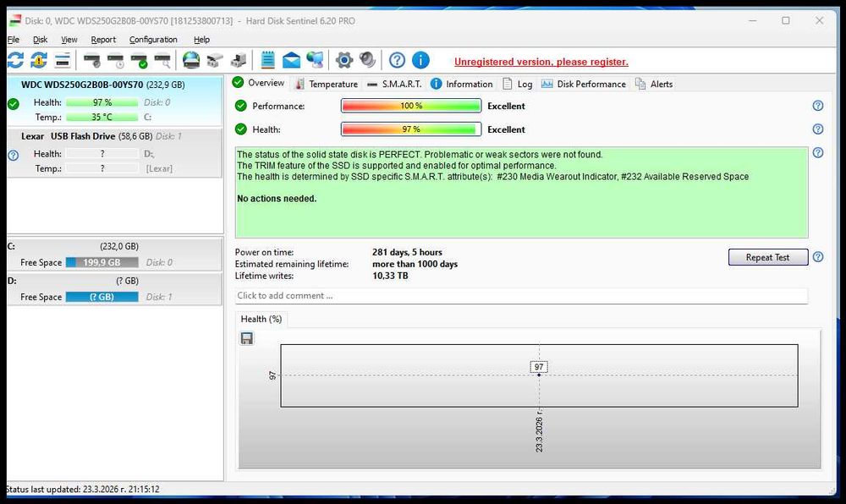This screenshot has width=846, height=504.
Task: Switch to the S.M.A.R.T. tab
Action: pyautogui.click(x=394, y=84)
